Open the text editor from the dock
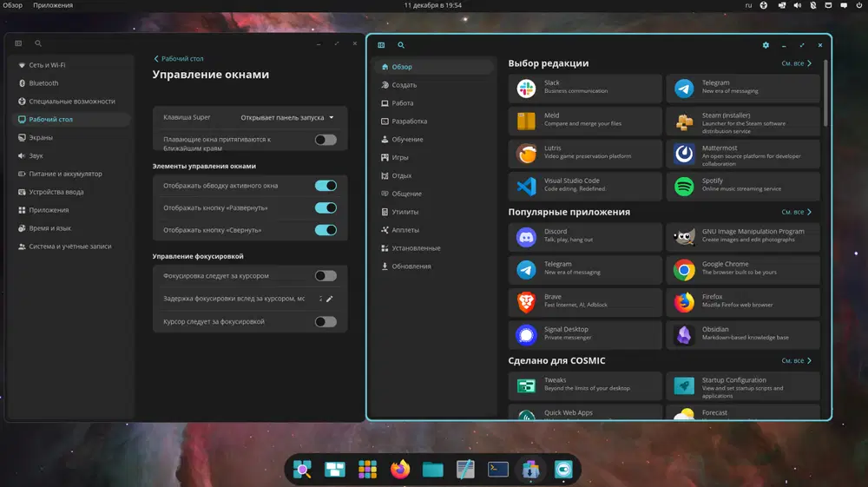This screenshot has height=487, width=868. (x=465, y=470)
